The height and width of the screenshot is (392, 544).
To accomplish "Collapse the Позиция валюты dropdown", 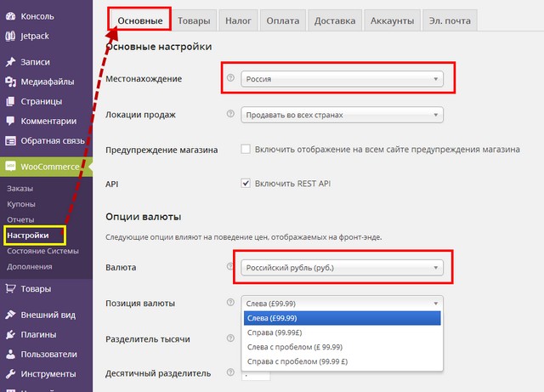I will (x=342, y=303).
